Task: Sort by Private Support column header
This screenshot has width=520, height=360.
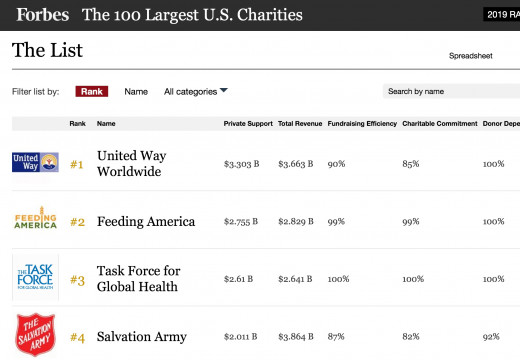Action: 248,124
